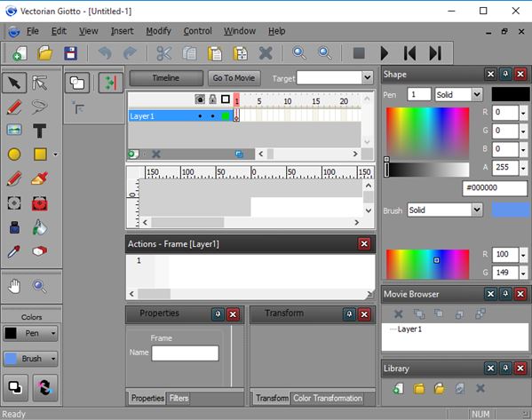This screenshot has width=532, height=420.
Task: Swap pen and brush colors
Action: (x=45, y=387)
